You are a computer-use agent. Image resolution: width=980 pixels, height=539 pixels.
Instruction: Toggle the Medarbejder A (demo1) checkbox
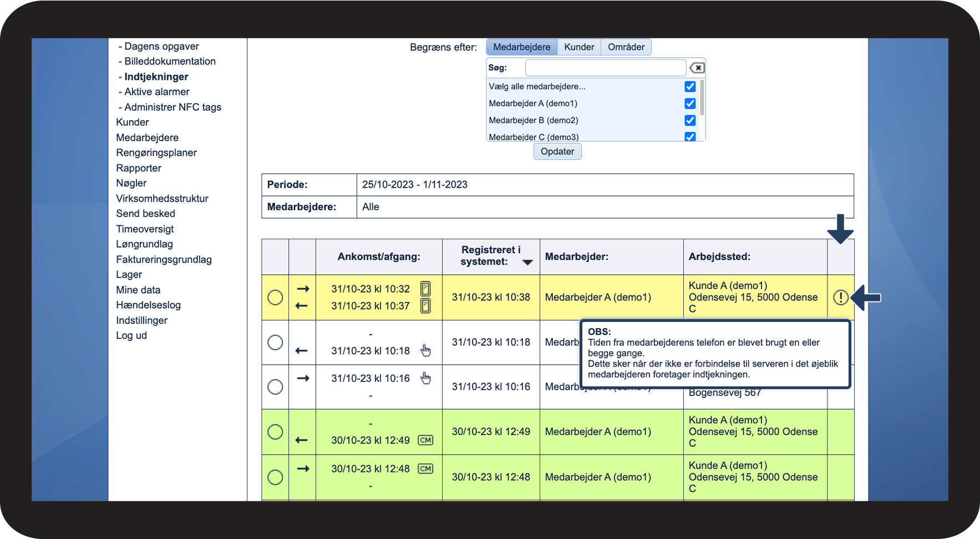click(x=690, y=103)
